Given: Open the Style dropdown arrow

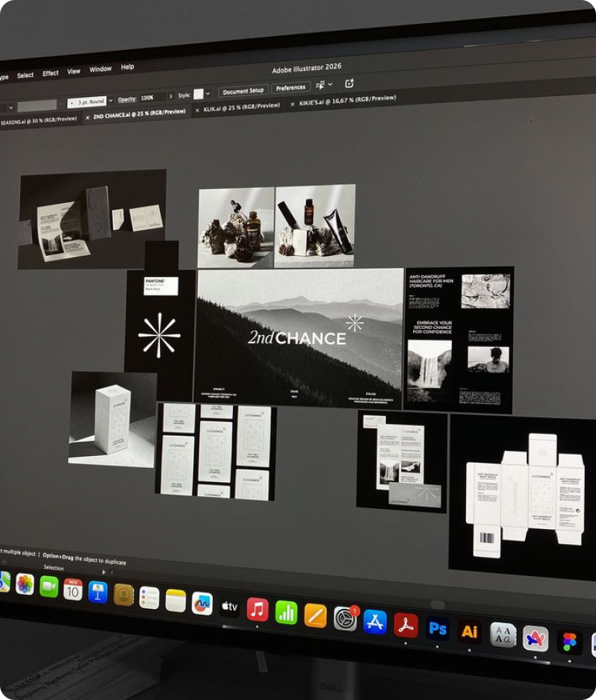Looking at the screenshot, I should click(x=208, y=93).
